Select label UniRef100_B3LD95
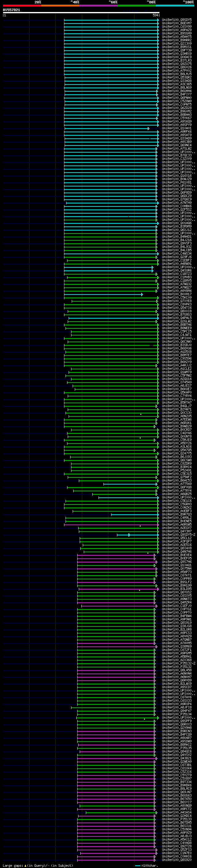Image resolution: width=197 pixels, height=868 pixels. [177, 589]
